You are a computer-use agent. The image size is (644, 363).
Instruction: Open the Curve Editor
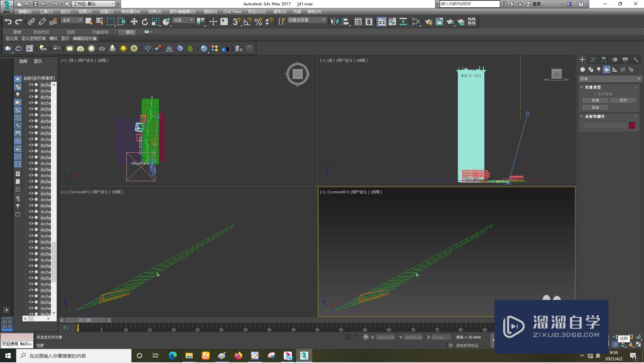point(392,22)
